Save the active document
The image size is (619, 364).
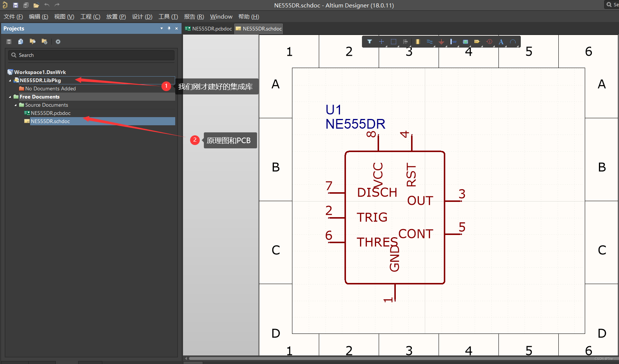click(16, 5)
